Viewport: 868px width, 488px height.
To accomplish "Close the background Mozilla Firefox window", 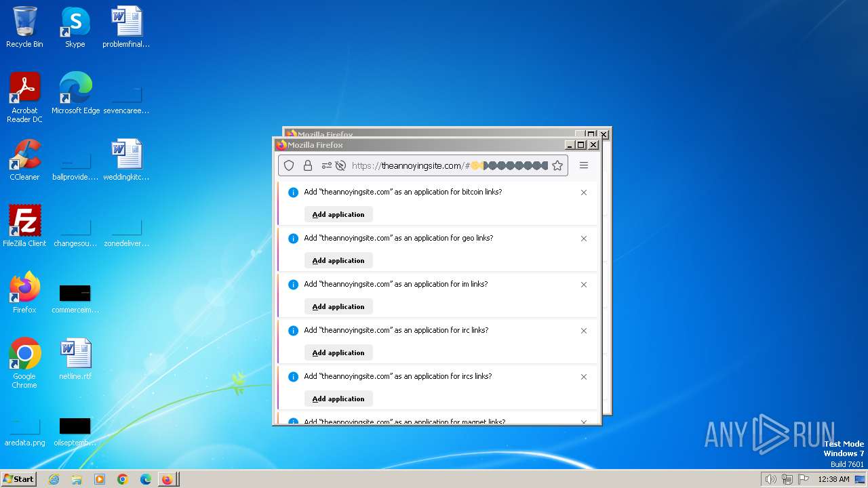I will pos(604,134).
